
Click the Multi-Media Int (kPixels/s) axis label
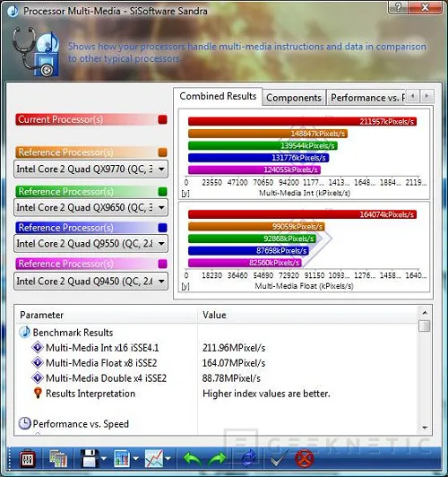click(305, 193)
